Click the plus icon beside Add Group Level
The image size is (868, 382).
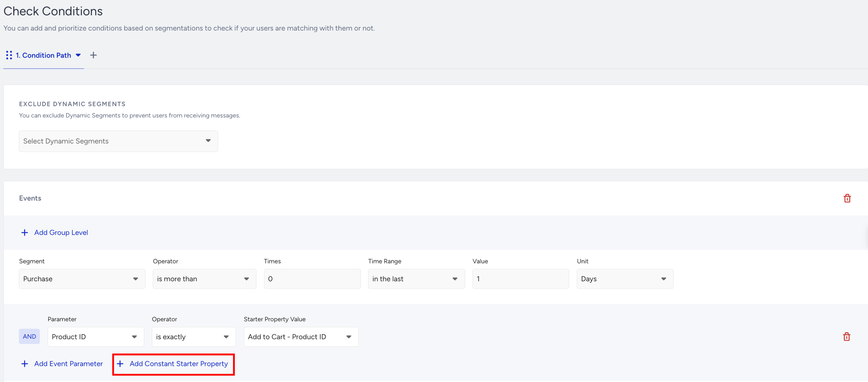click(x=25, y=232)
